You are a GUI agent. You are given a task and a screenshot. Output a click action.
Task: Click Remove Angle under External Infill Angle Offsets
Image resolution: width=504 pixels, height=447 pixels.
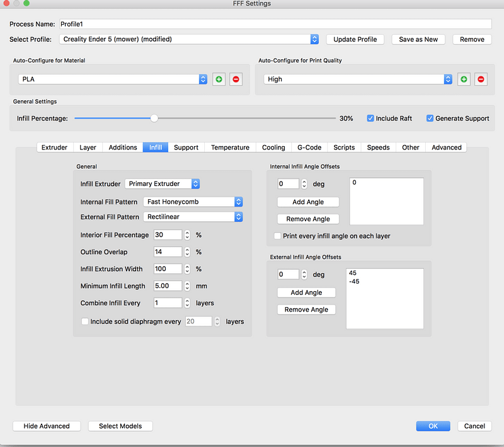coord(306,310)
